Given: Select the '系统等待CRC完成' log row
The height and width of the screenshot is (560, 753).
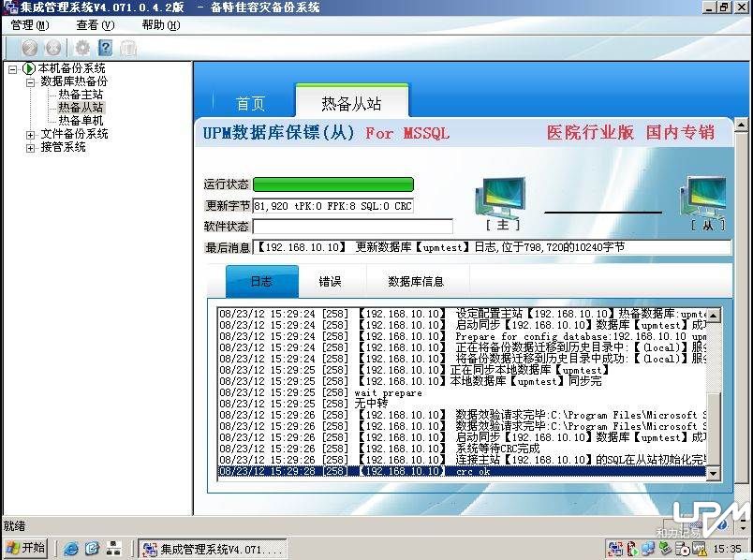Looking at the screenshot, I should [462, 449].
